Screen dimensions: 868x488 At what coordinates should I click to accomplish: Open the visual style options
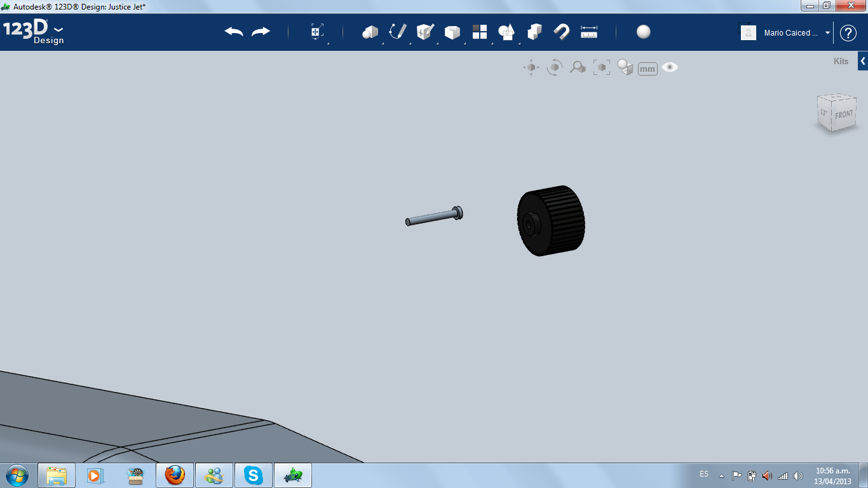tap(625, 67)
